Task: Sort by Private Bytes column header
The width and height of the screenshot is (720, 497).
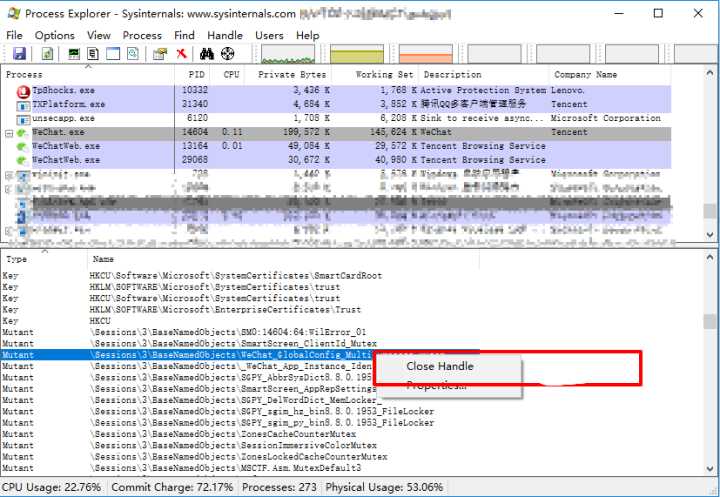Action: (292, 74)
